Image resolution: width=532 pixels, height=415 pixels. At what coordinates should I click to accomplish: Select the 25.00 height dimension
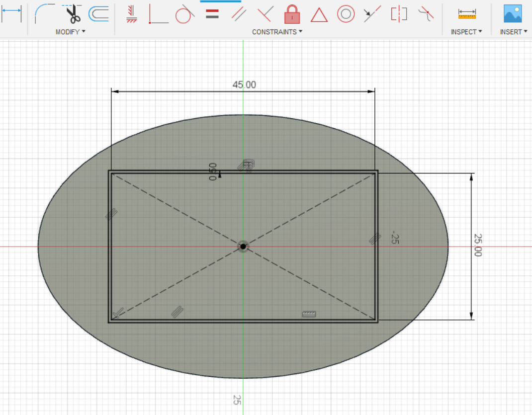pyautogui.click(x=478, y=245)
